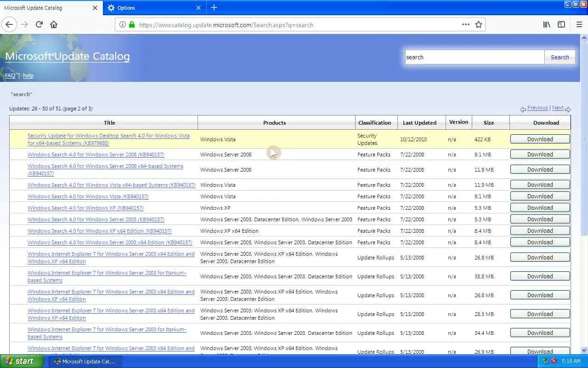Open page actions three-dots menu
This screenshot has height=368, width=588.
pyautogui.click(x=466, y=25)
